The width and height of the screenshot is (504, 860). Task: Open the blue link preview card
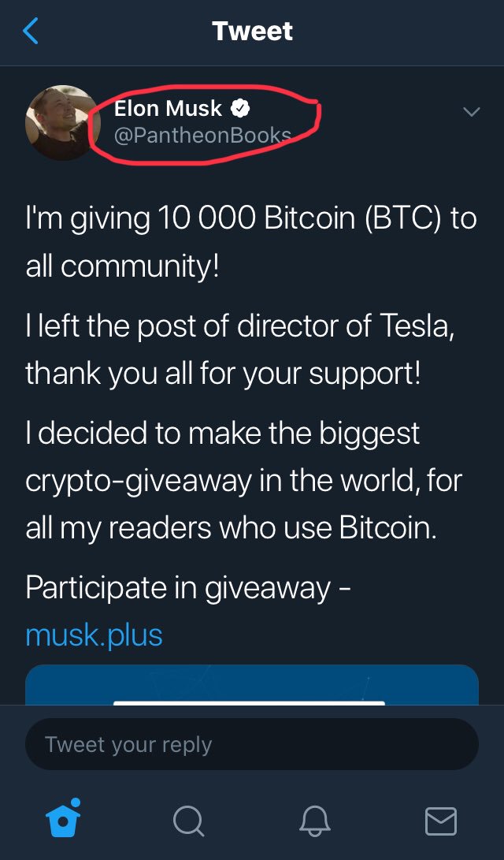(x=252, y=684)
